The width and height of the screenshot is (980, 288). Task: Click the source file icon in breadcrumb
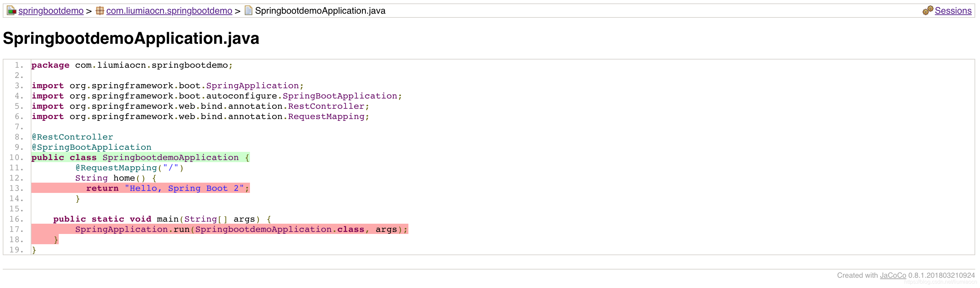tap(249, 11)
